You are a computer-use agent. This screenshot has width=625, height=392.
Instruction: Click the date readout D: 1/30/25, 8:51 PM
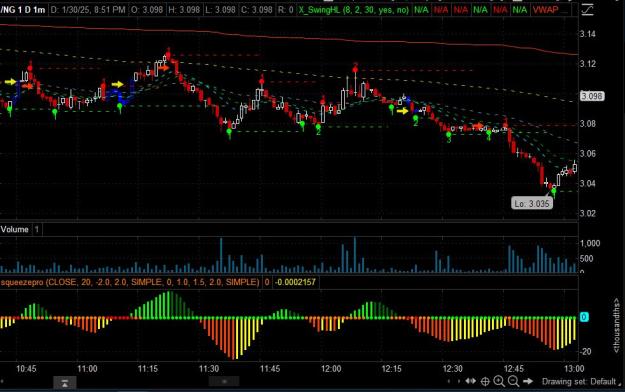pos(88,10)
